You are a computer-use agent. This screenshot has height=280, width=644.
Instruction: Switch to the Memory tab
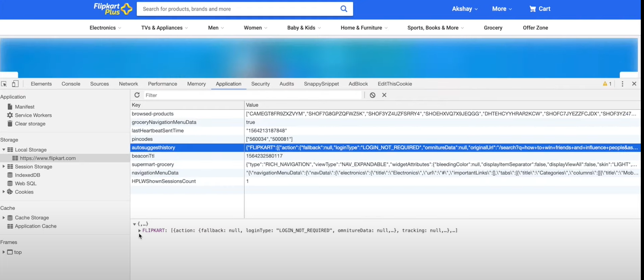point(196,83)
